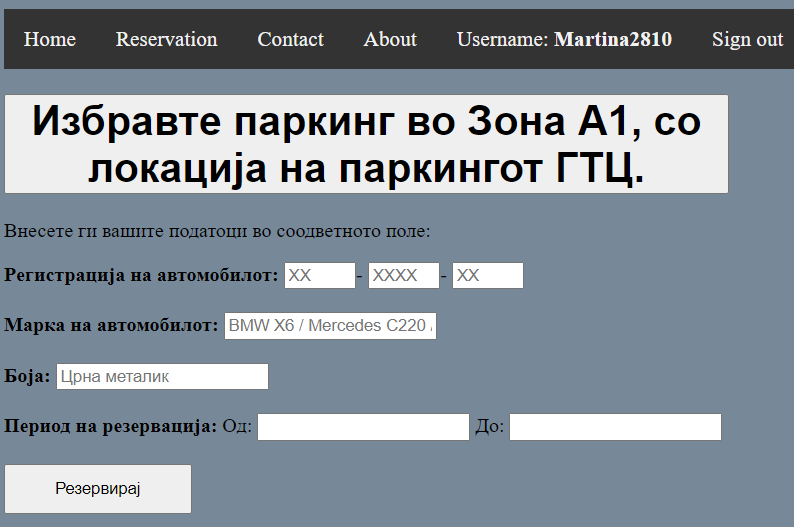Click the Внесете ги вашите податоци instruction text
This screenshot has height=527, width=794.
pos(217,231)
